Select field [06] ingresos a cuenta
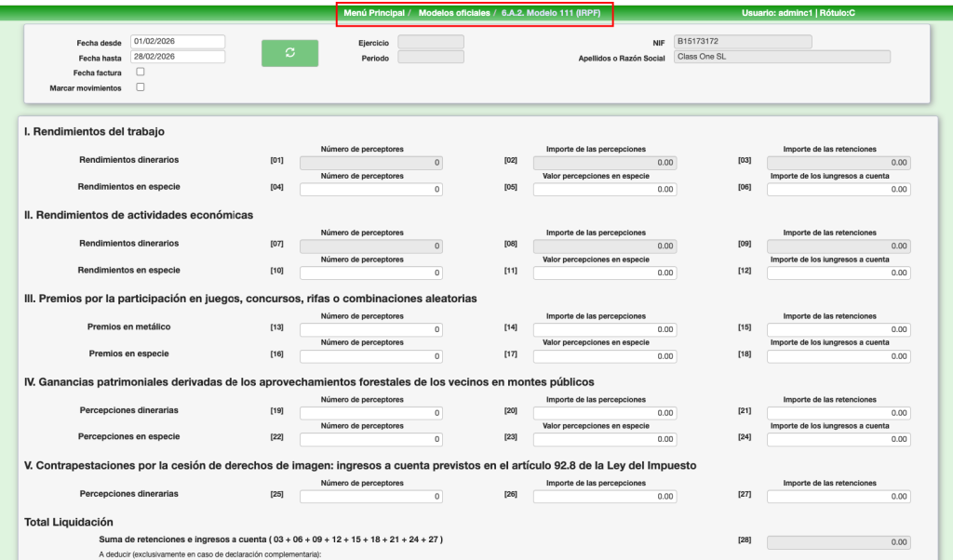Viewport: 953px width, 560px height. [x=839, y=189]
